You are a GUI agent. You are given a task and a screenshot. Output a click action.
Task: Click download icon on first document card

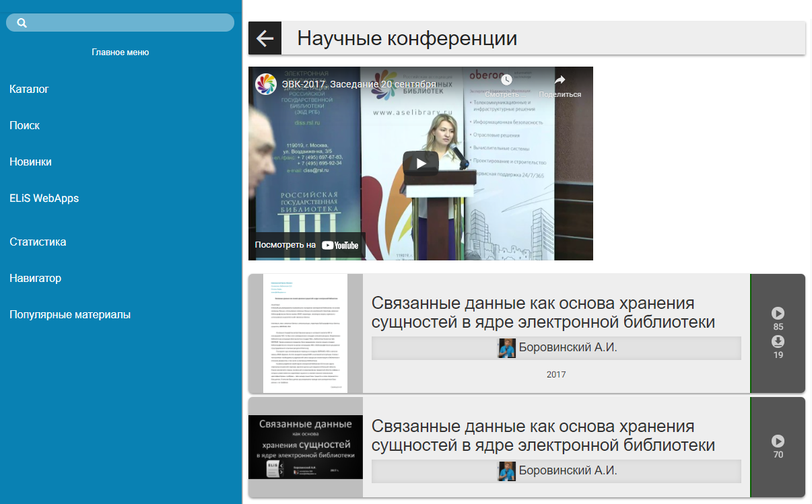coord(778,342)
